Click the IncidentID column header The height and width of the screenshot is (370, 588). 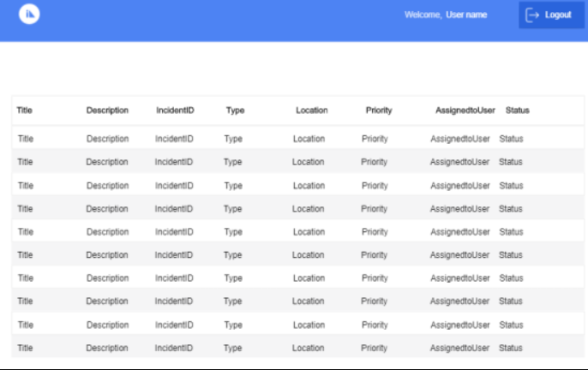(175, 110)
